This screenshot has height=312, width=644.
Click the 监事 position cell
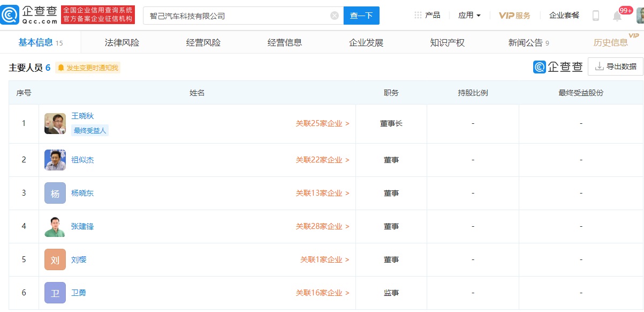391,293
